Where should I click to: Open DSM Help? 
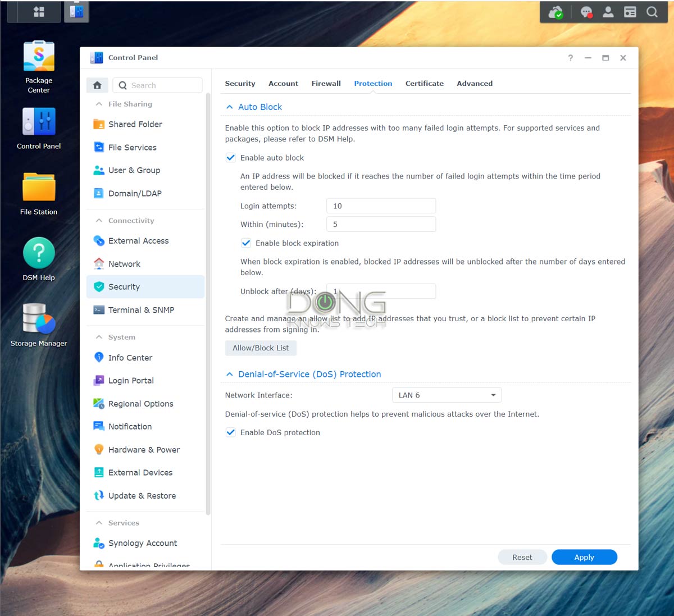[38, 253]
